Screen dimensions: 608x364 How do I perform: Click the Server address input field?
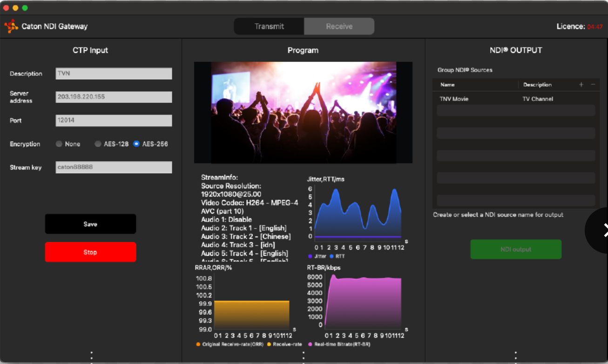point(114,97)
